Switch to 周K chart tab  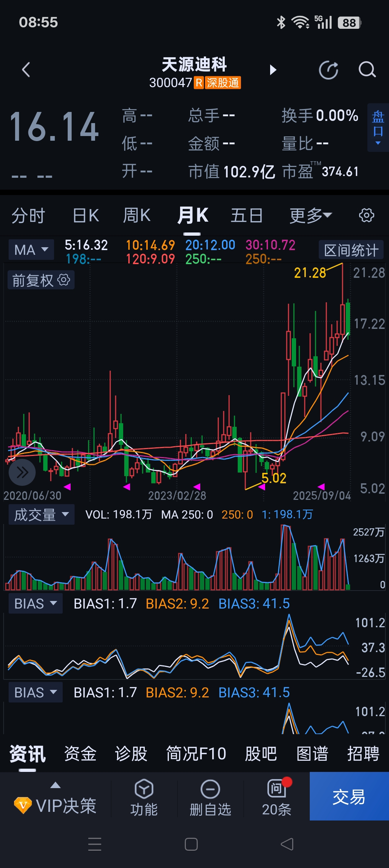tap(137, 216)
